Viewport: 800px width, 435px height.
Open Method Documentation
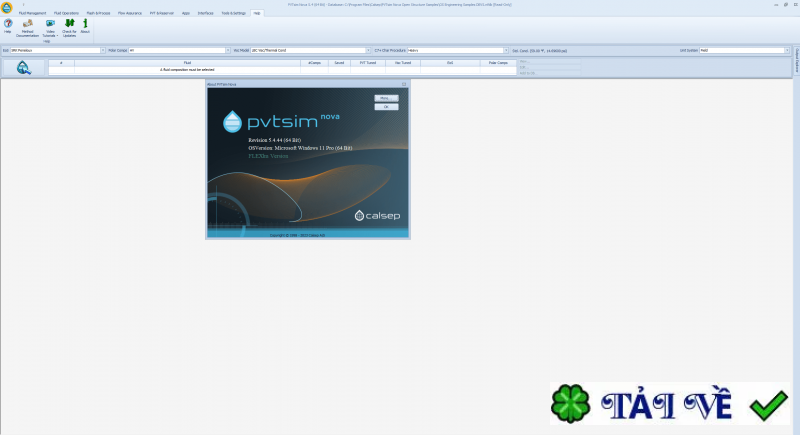point(28,28)
